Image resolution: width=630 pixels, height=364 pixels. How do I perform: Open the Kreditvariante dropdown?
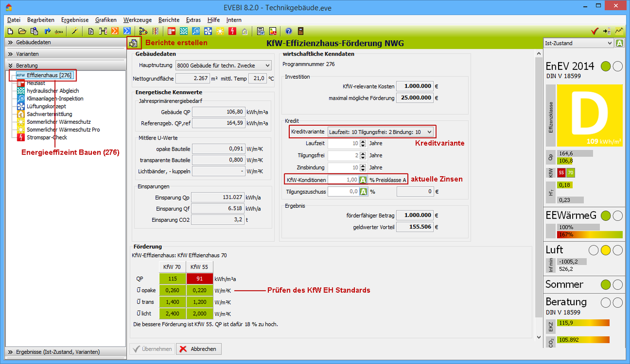tap(381, 131)
